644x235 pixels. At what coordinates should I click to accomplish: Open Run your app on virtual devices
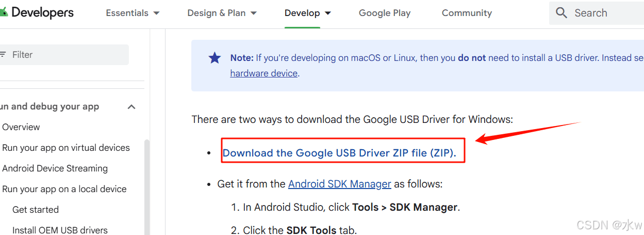(66, 148)
